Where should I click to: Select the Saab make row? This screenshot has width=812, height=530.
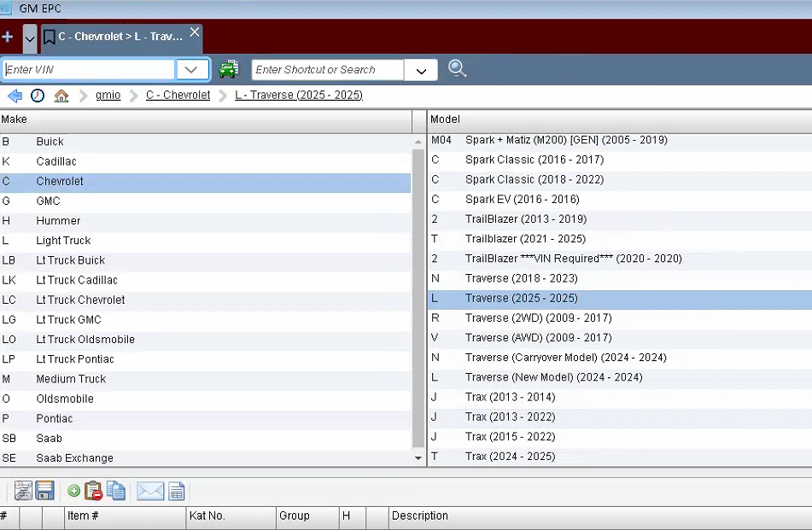click(x=206, y=439)
